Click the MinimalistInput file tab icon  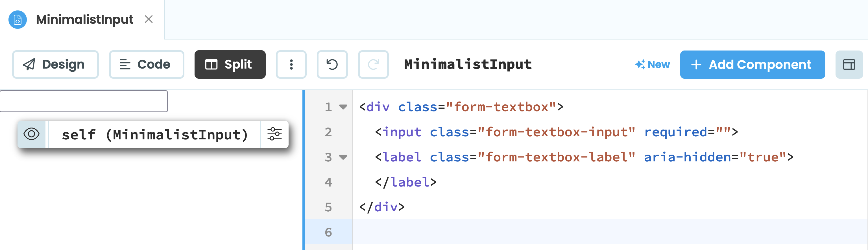click(x=18, y=19)
